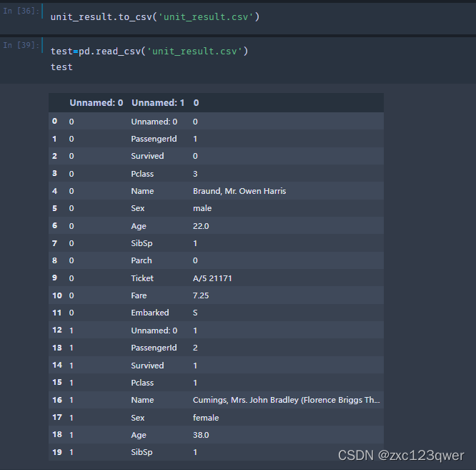Screen dimensions: 476x470
Task: Click the row index 4 label
Action: (x=54, y=191)
